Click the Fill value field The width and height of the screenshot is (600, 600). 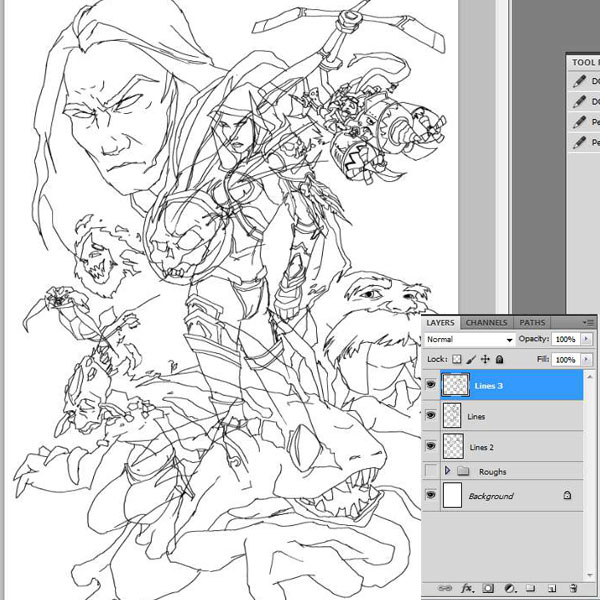pos(566,360)
